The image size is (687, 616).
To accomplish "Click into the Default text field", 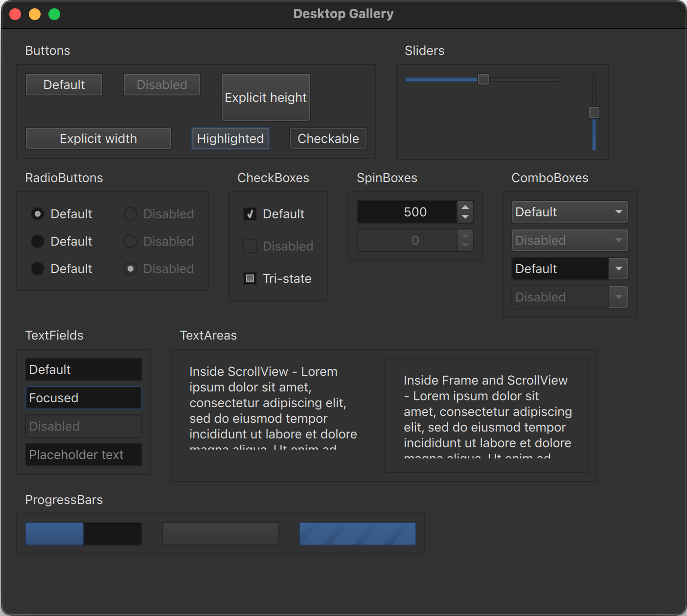I will tap(84, 369).
